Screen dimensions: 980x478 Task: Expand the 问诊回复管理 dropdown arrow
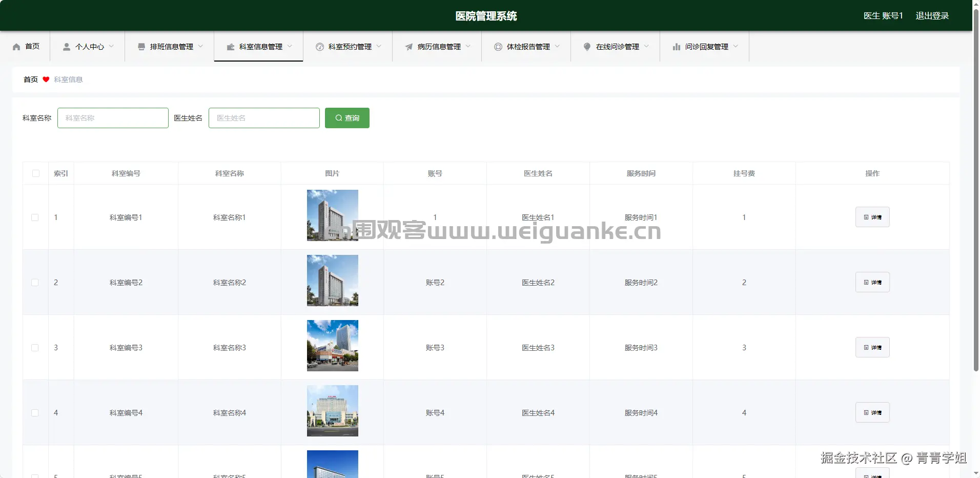[x=736, y=46]
